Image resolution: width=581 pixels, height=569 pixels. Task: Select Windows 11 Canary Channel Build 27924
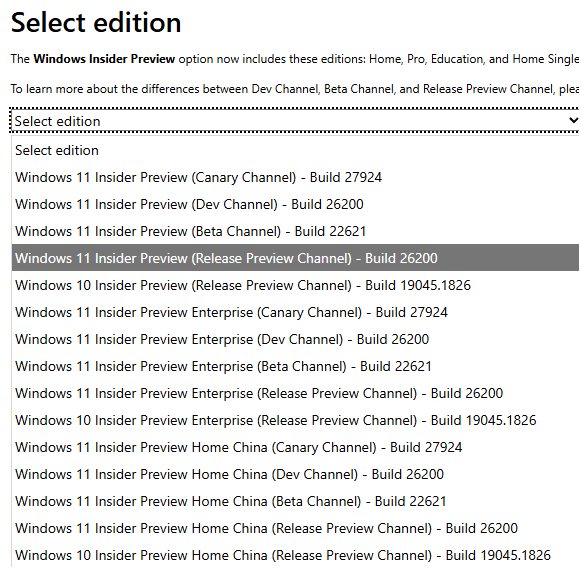coord(295,177)
